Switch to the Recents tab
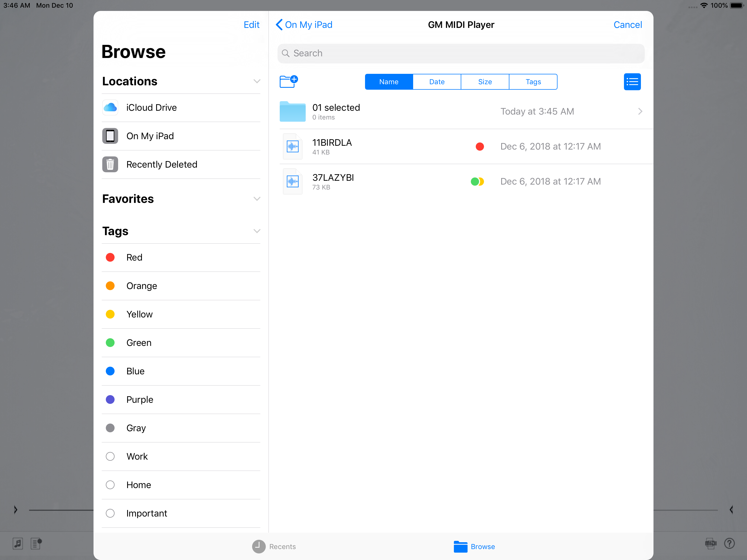 tap(274, 546)
